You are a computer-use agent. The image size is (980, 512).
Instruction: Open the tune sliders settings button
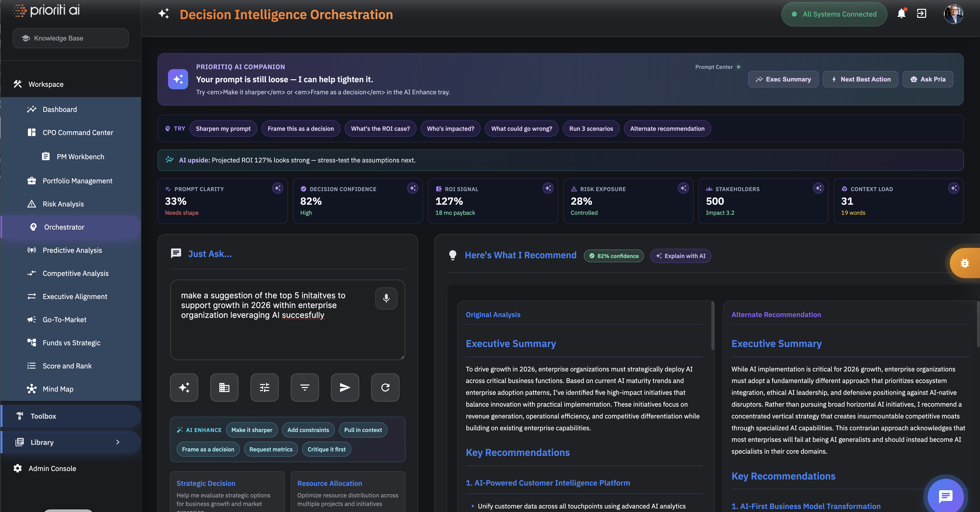(264, 387)
